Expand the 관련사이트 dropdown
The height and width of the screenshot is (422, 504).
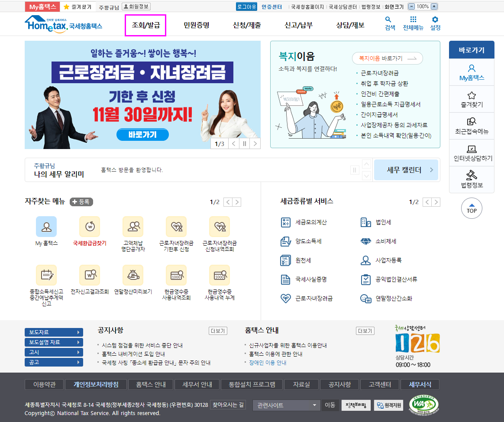286,405
